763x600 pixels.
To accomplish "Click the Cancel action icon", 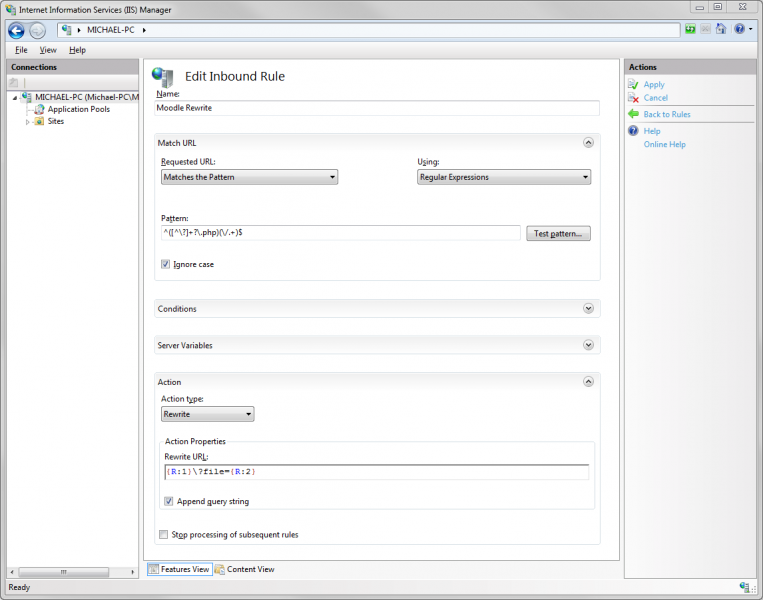I will pyautogui.click(x=633, y=98).
